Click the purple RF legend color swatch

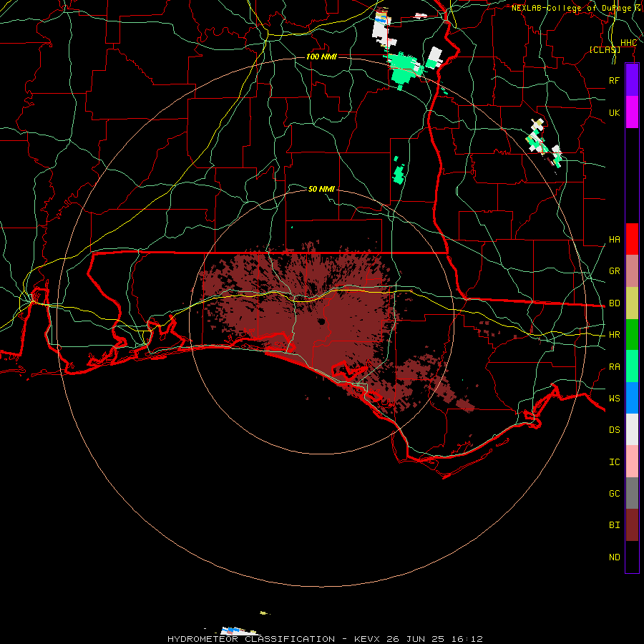[632, 80]
